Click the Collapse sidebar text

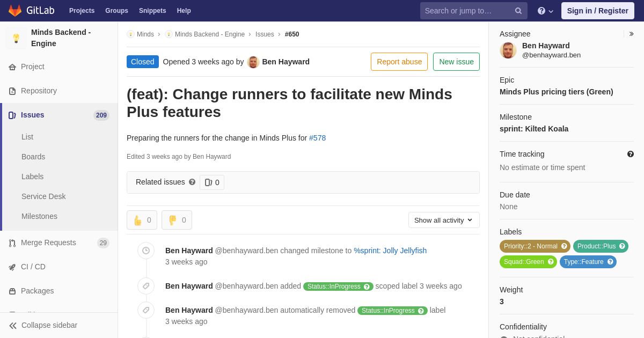49,325
